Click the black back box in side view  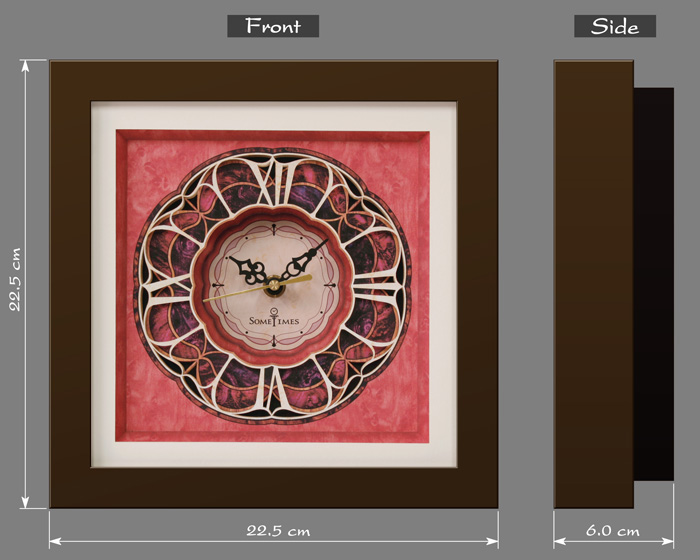point(654,284)
